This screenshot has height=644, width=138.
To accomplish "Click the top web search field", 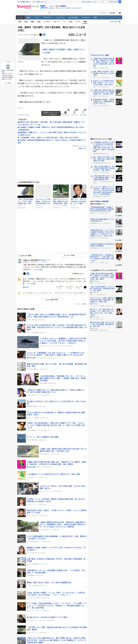I will click(102, 2).
